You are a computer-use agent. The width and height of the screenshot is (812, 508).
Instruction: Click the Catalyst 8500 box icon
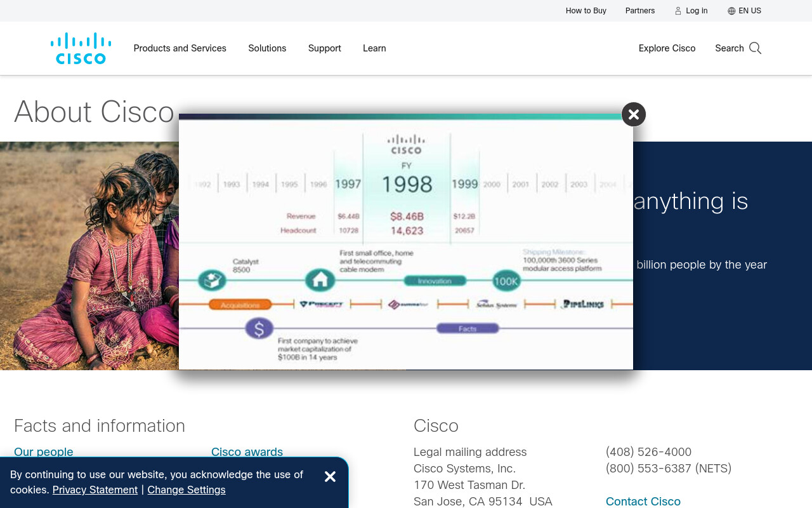[212, 280]
